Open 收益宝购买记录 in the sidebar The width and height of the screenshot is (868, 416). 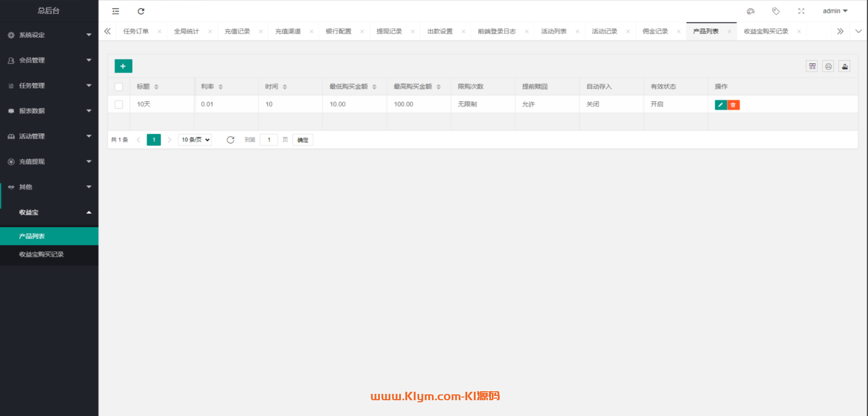pyautogui.click(x=49, y=254)
